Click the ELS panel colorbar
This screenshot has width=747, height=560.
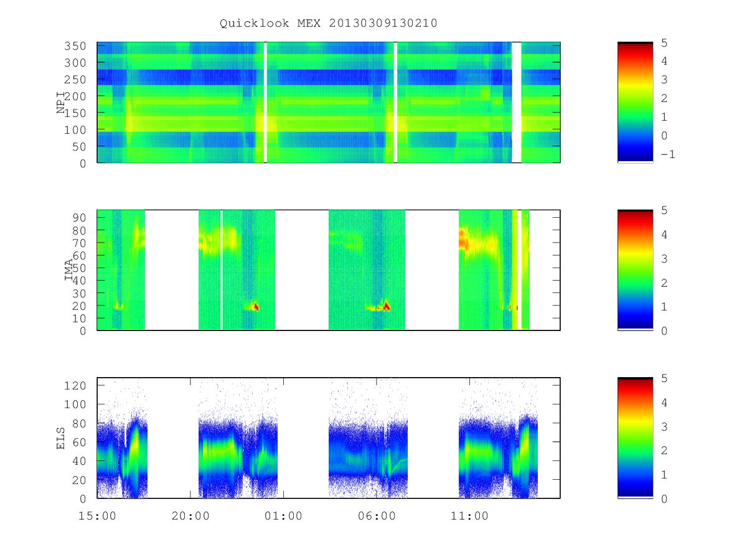click(x=635, y=437)
